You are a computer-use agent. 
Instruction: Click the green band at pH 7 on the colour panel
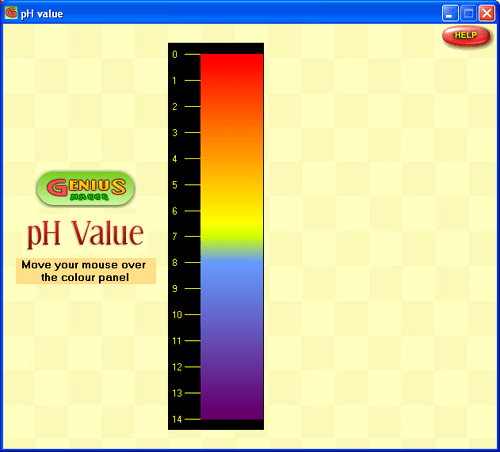tap(232, 237)
